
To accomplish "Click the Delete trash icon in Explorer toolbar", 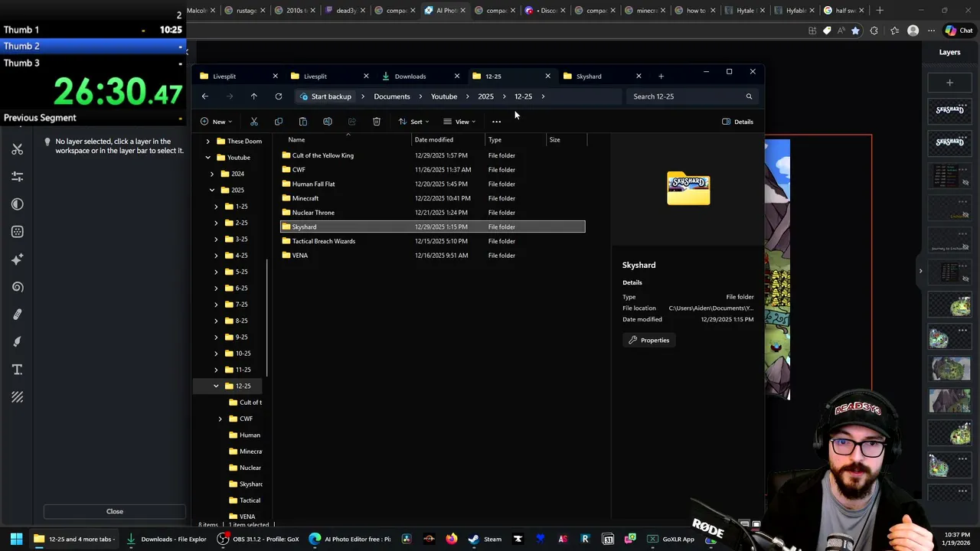I will 377,122.
